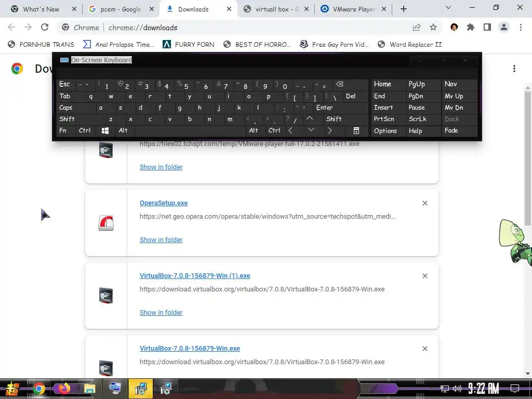Click the Opera installer file icon
The height and width of the screenshot is (399, 532).
tap(106, 223)
